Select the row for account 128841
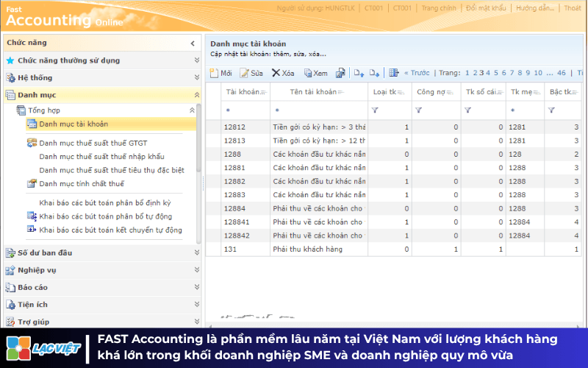The height and width of the screenshot is (368, 588). [394, 222]
